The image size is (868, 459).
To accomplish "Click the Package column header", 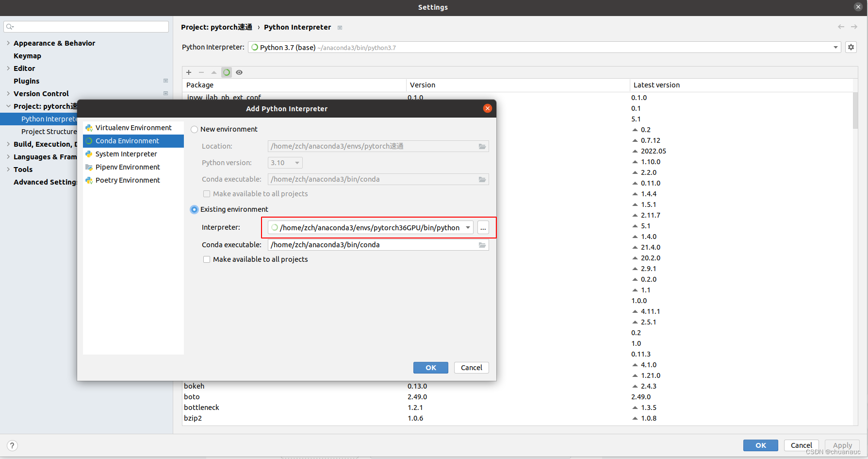I will click(x=294, y=85).
